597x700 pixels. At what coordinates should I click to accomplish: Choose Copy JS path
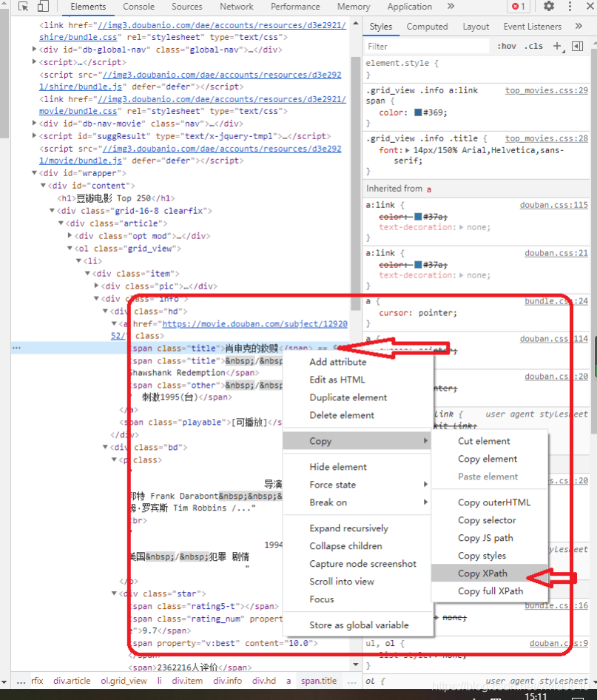[485, 538]
